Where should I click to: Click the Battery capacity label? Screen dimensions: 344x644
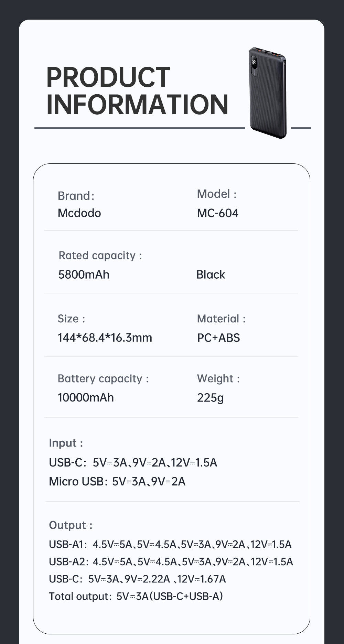[x=103, y=378]
